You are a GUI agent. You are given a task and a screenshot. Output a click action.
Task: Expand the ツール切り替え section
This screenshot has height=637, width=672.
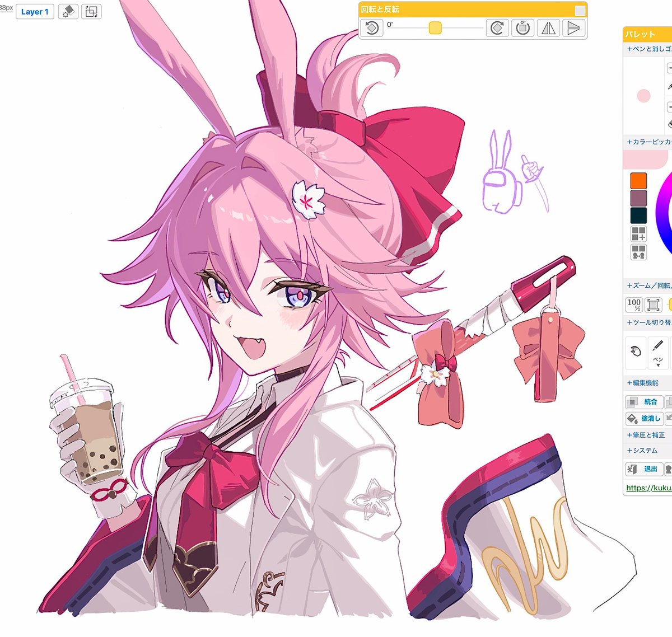coord(649,322)
